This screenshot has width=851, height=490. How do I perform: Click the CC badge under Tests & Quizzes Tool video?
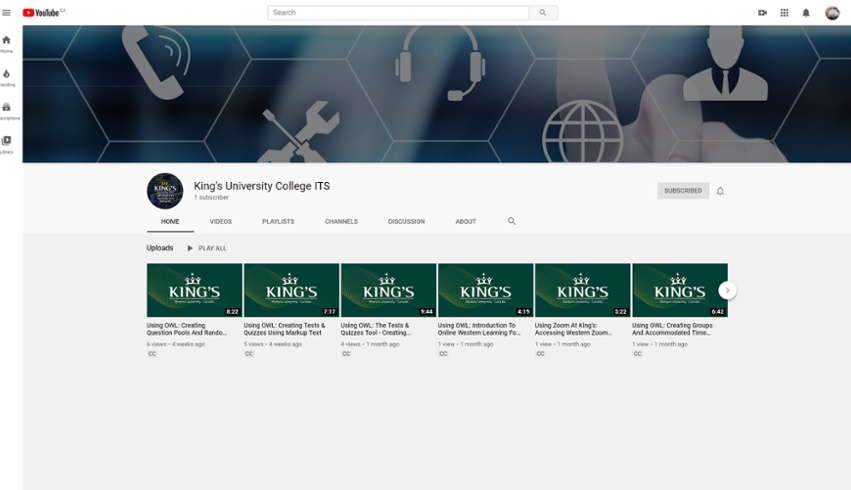(346, 354)
